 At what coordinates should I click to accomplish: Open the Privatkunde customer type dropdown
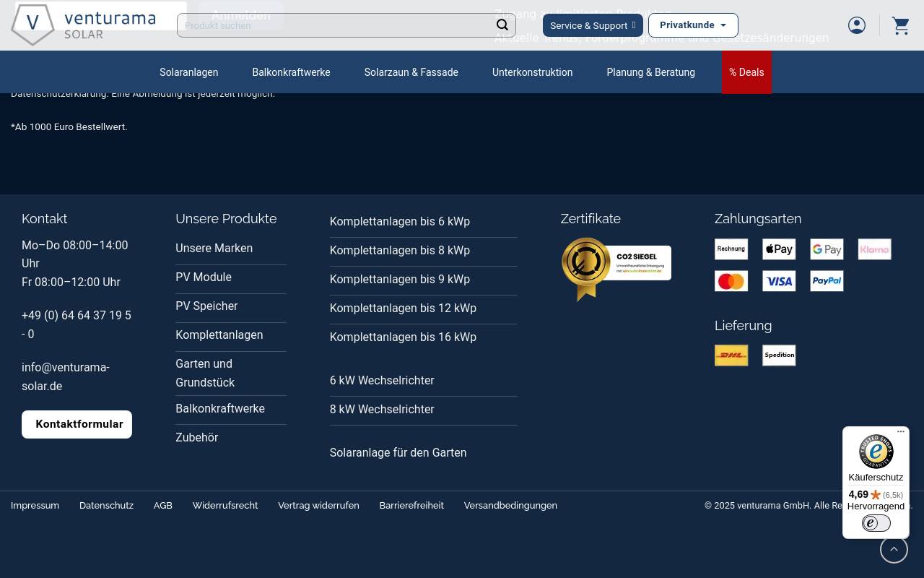[693, 25]
